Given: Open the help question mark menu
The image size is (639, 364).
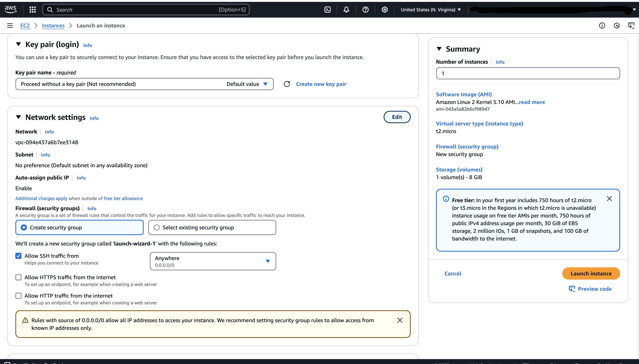Looking at the screenshot, I should tap(365, 10).
